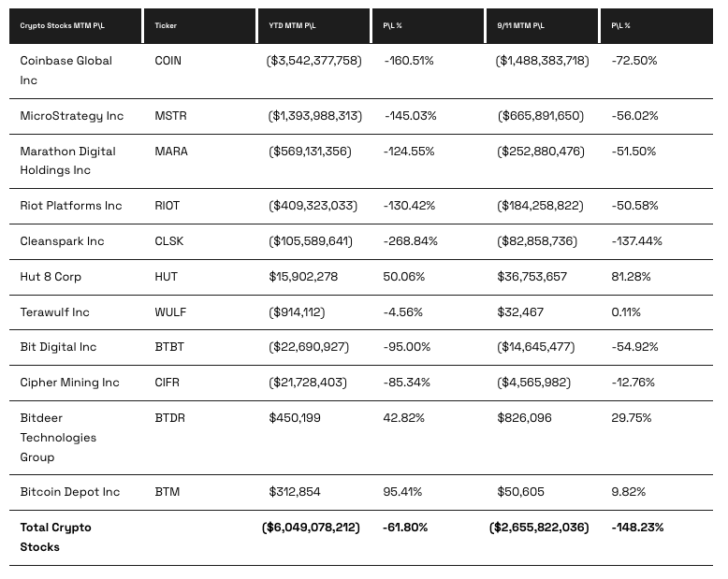The image size is (728, 579).
Task: Click the total ($6,049,078,212) YTD value
Action: 311,528
